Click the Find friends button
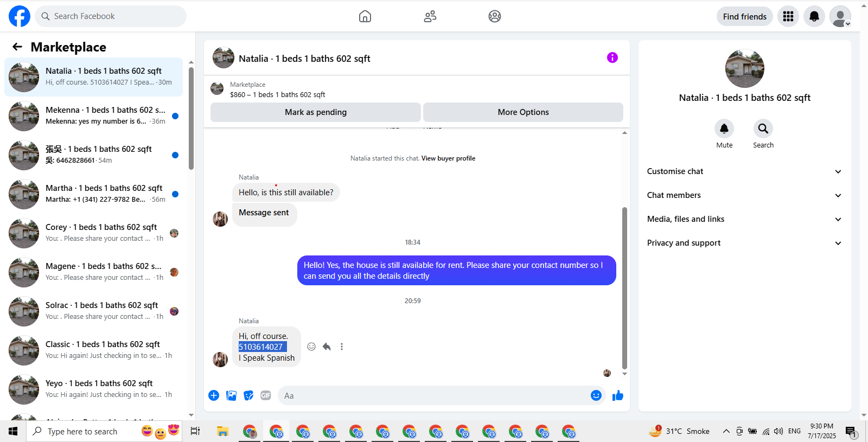 745,16
